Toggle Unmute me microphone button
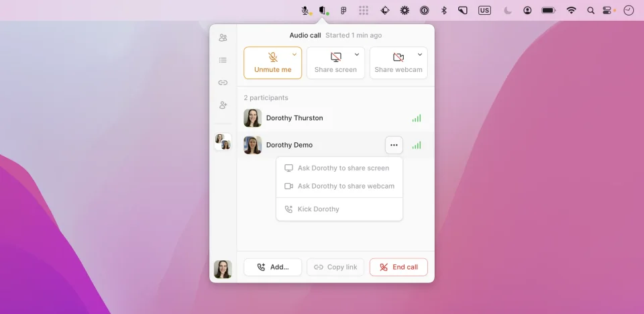Viewport: 644px width, 314px height. (x=273, y=63)
